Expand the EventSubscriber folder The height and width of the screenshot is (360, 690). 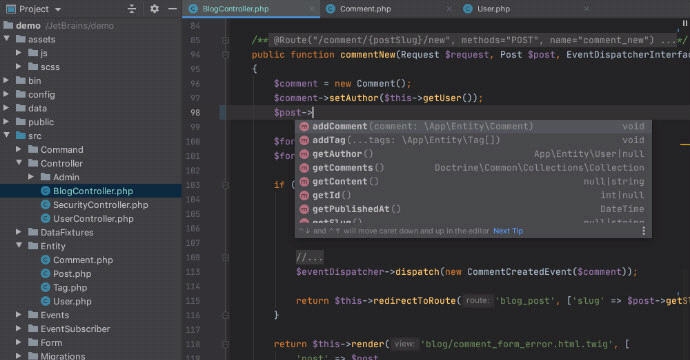pos(18,328)
